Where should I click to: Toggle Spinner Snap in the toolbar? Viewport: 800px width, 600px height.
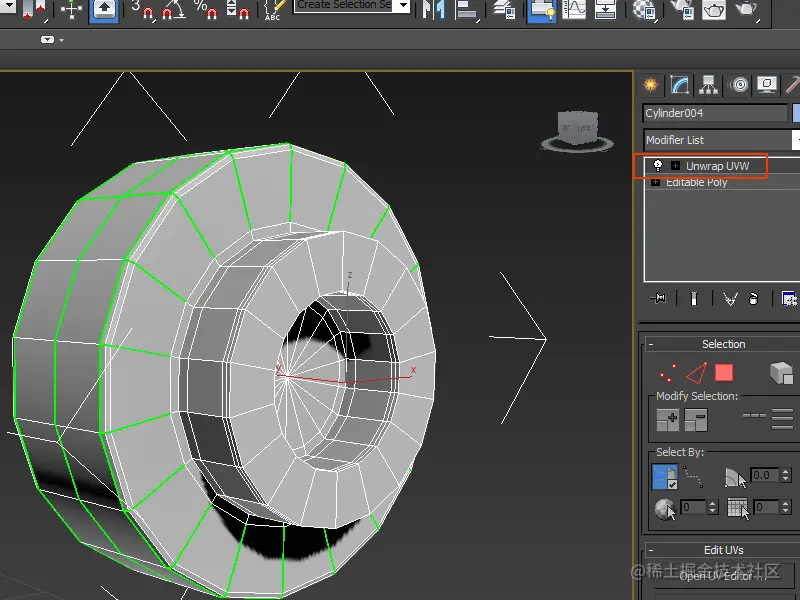(x=237, y=10)
